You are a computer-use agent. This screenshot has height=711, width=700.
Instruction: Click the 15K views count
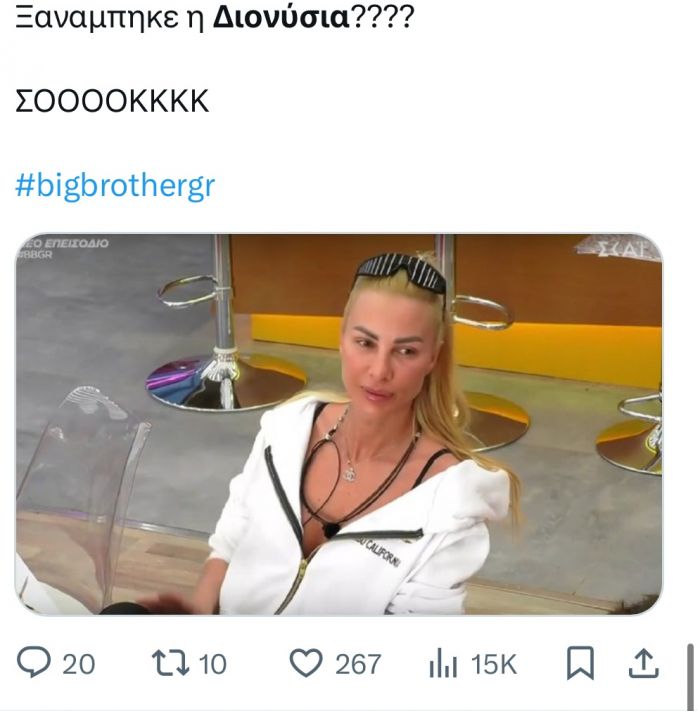[494, 664]
